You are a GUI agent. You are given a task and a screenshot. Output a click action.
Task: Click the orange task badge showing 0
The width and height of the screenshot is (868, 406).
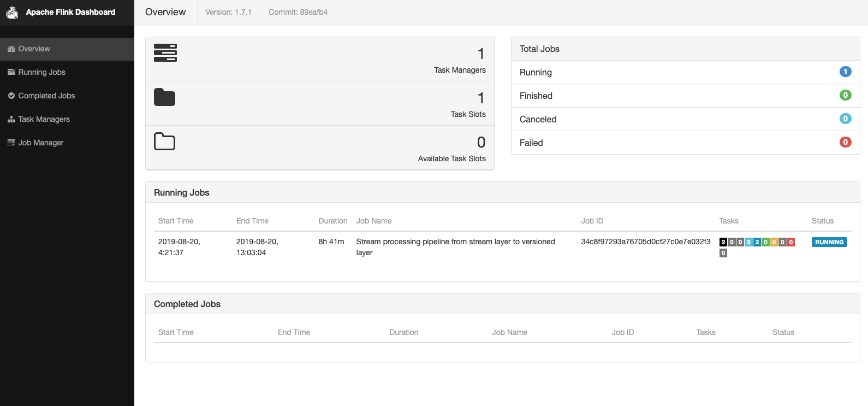coord(774,242)
